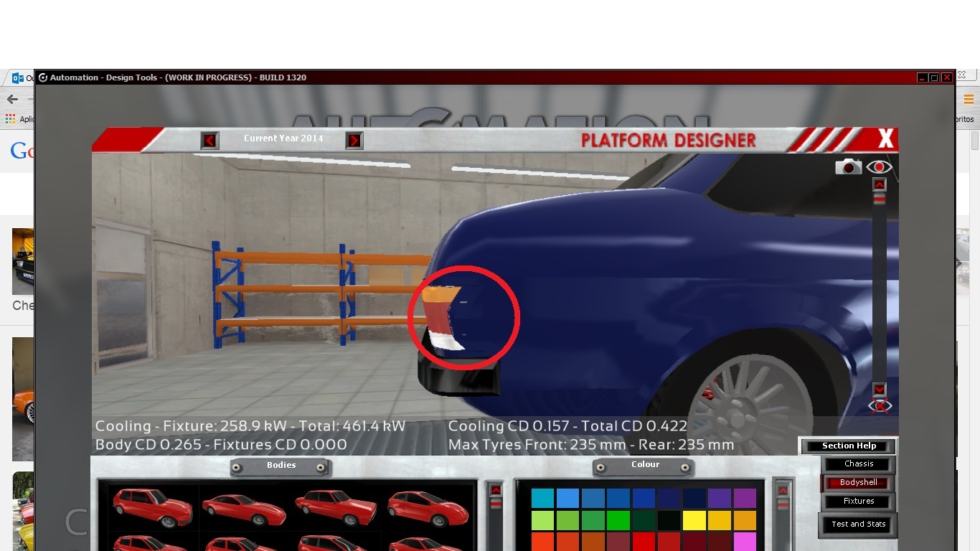Close the Platform Designer with X
The width and height of the screenshot is (980, 551).
[x=886, y=138]
